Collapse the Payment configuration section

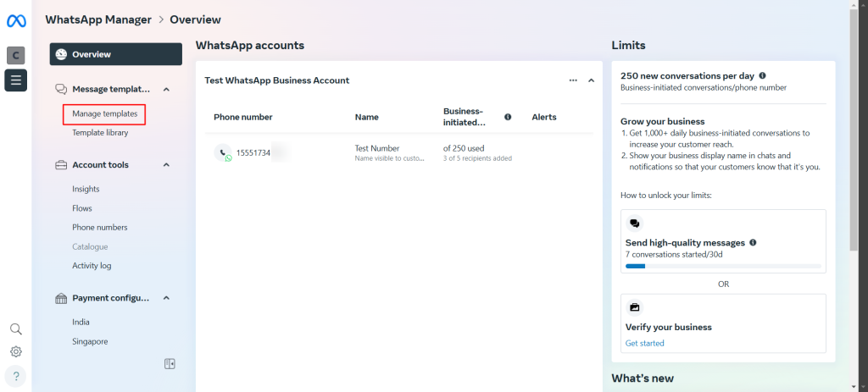tap(166, 298)
